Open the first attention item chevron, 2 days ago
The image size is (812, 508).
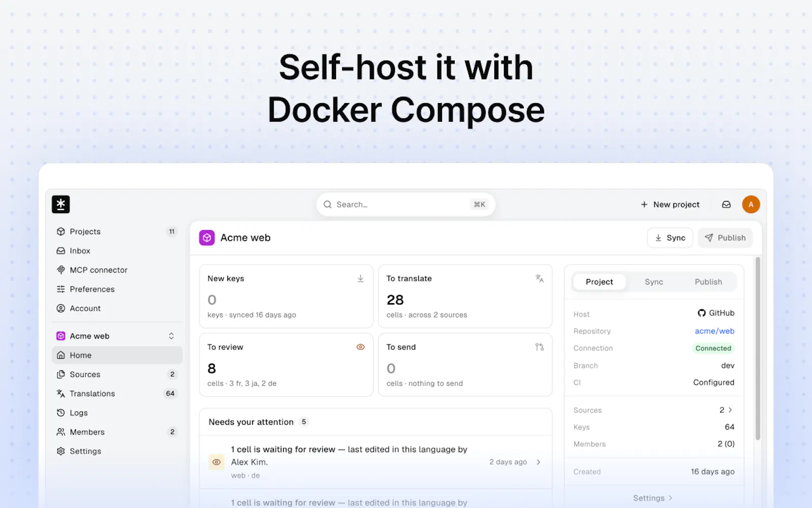[x=538, y=462]
